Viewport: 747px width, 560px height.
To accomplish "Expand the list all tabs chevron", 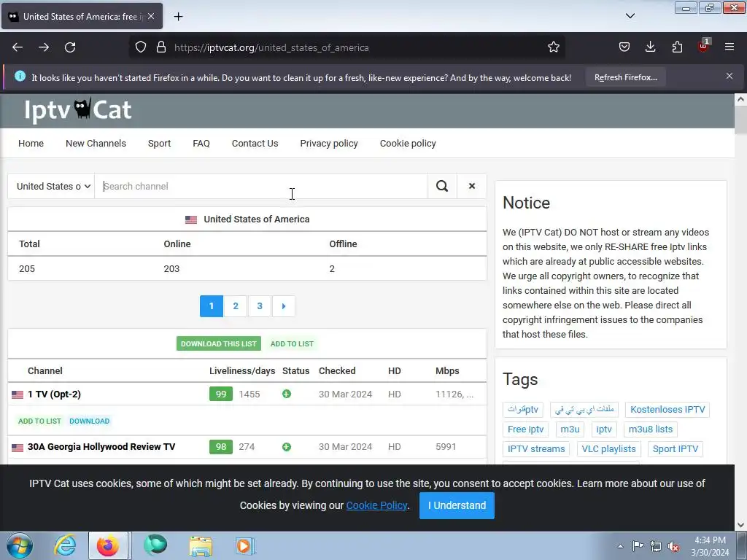I will (630, 16).
